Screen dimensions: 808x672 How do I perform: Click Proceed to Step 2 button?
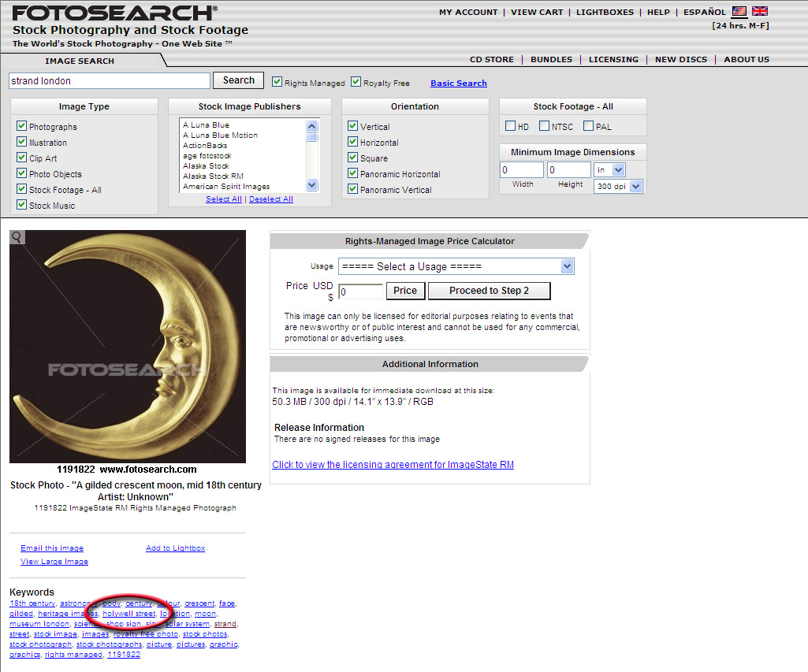(489, 291)
